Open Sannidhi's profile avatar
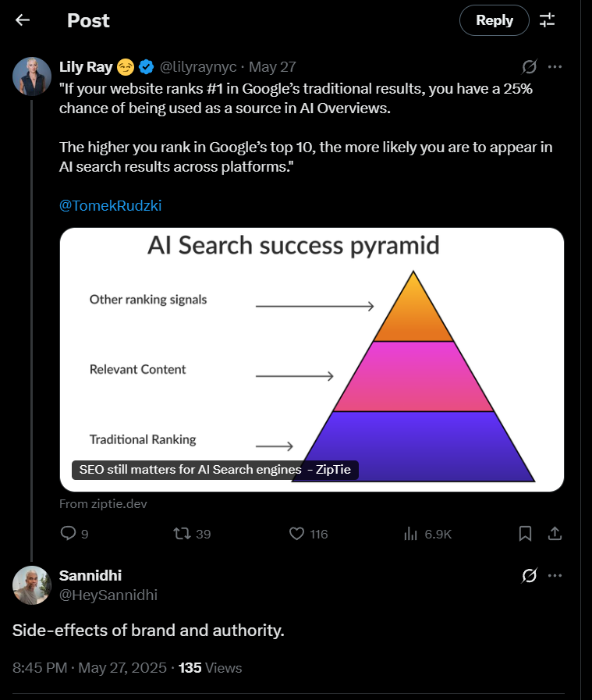 (x=32, y=585)
